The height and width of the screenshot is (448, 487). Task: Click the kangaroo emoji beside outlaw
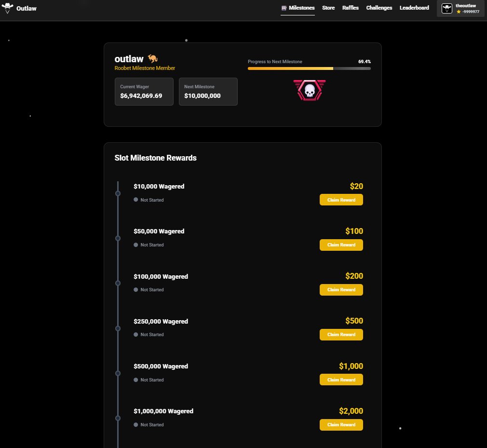152,58
